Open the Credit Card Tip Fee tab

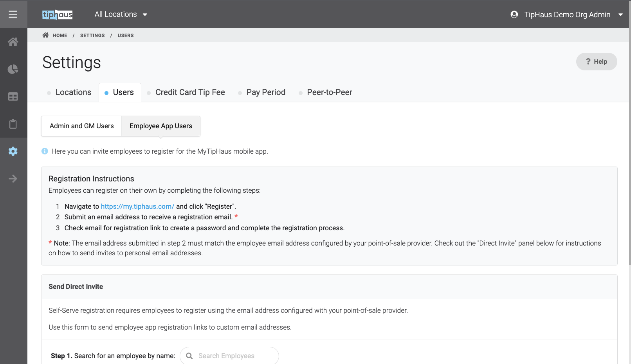pos(190,92)
